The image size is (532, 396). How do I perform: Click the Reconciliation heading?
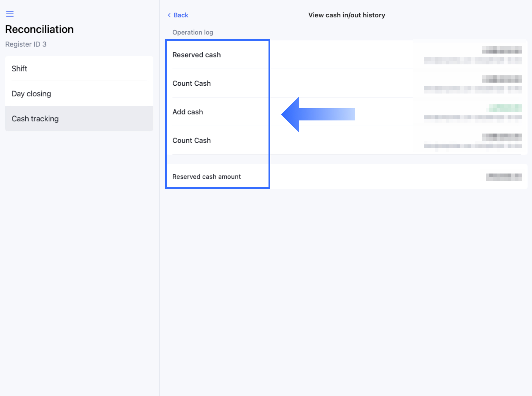pos(39,29)
